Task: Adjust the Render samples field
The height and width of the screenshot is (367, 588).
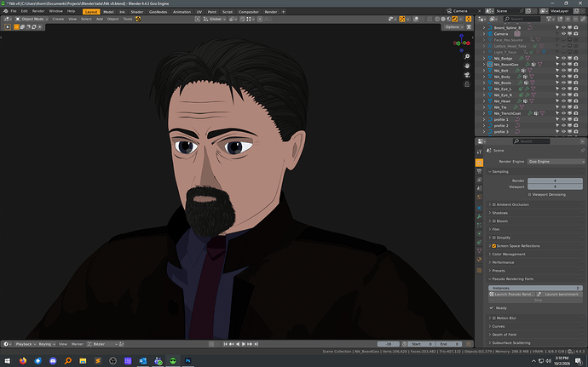Action: 555,181
